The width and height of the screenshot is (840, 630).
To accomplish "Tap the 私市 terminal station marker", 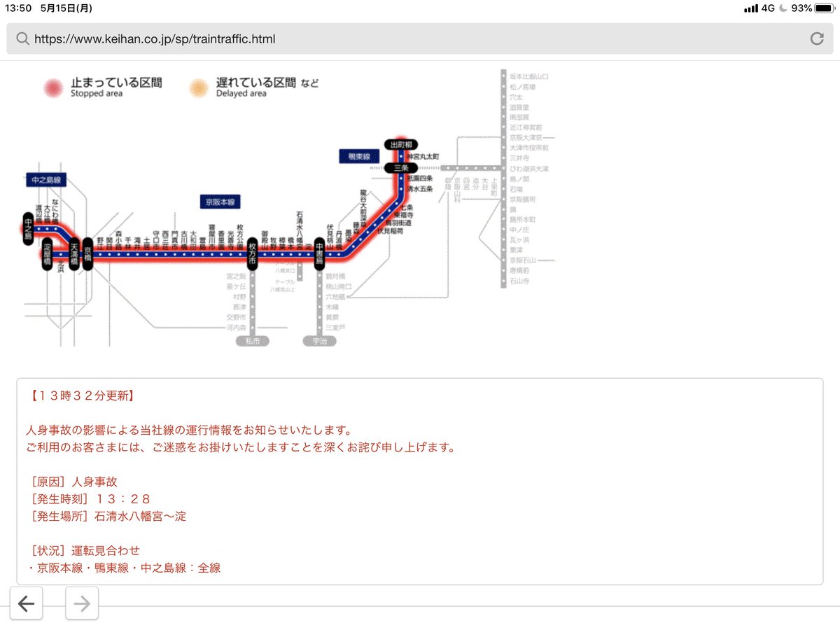I will 252,341.
